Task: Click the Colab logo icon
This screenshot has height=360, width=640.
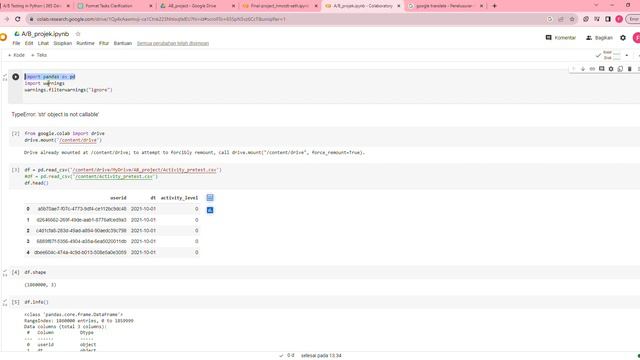Action: pyautogui.click(x=3, y=38)
